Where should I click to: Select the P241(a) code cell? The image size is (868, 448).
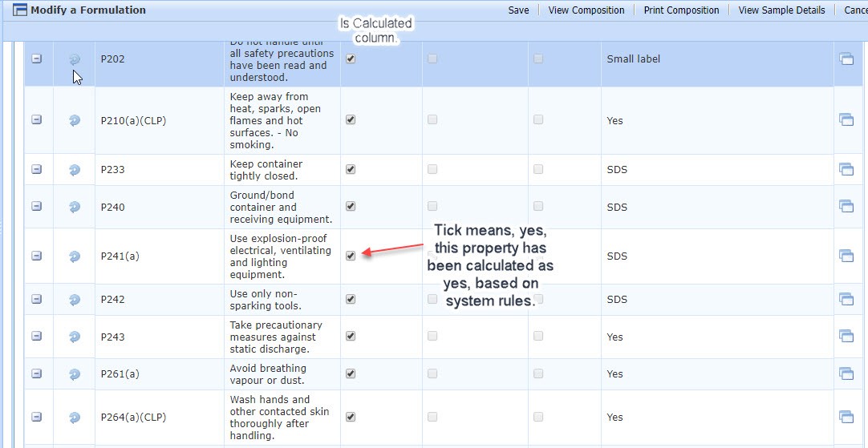(x=160, y=256)
